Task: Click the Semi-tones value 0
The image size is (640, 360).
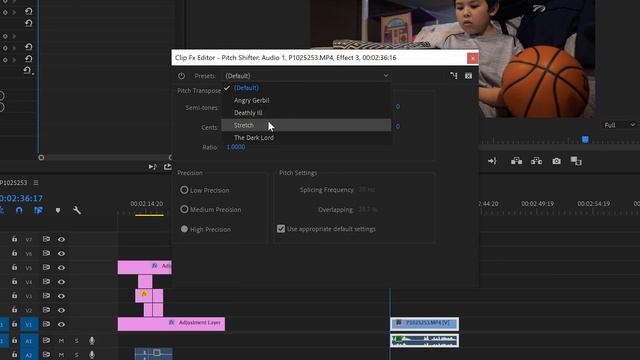Action: coord(398,107)
